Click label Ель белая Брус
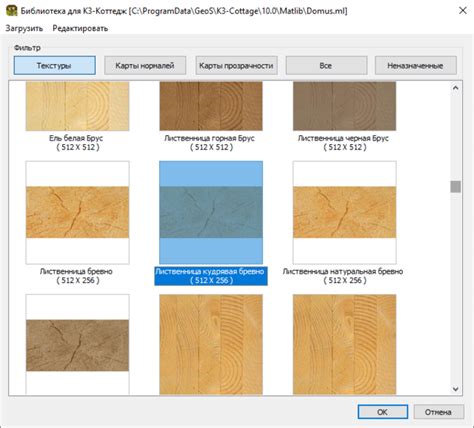Image resolution: width=474 pixels, height=428 pixels. coord(76,138)
